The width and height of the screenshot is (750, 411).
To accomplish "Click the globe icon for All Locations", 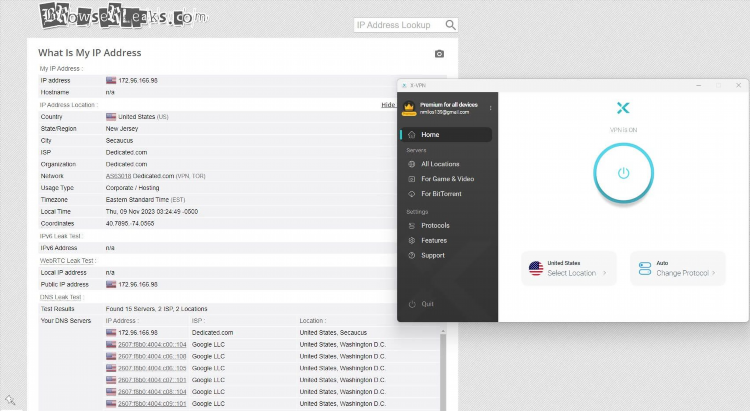I will tap(411, 164).
